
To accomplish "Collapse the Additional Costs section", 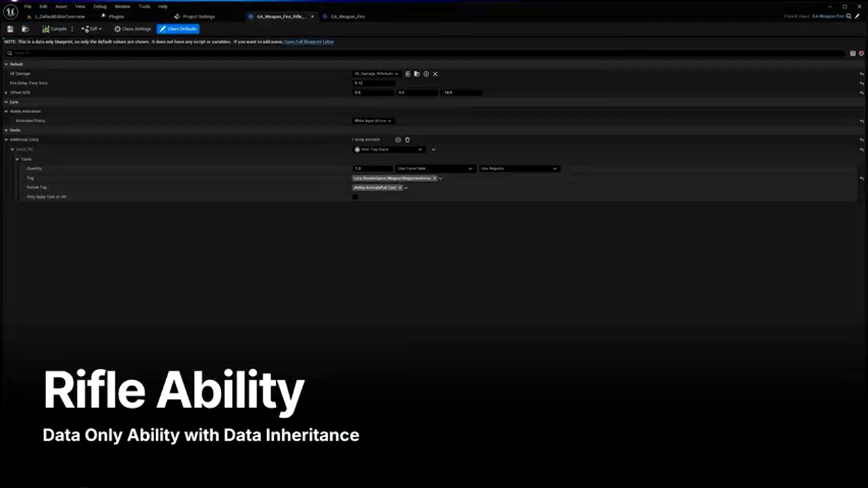I will click(6, 140).
